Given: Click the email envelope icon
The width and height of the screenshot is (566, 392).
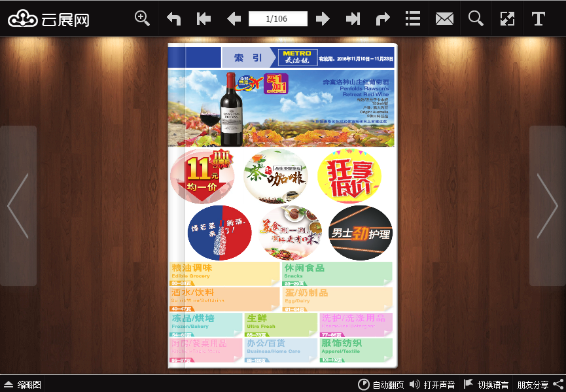Looking at the screenshot, I should [x=444, y=18].
